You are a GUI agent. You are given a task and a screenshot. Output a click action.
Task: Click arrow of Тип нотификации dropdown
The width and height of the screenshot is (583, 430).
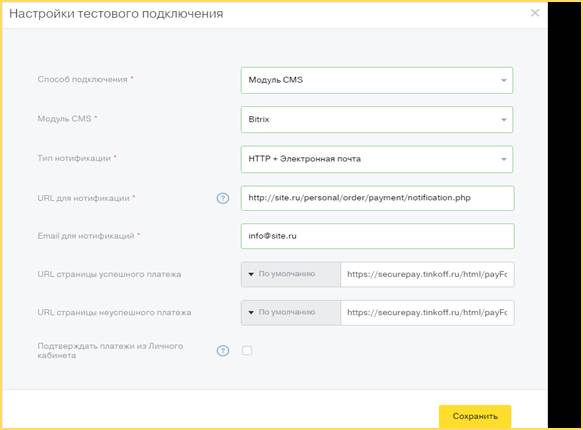(504, 159)
